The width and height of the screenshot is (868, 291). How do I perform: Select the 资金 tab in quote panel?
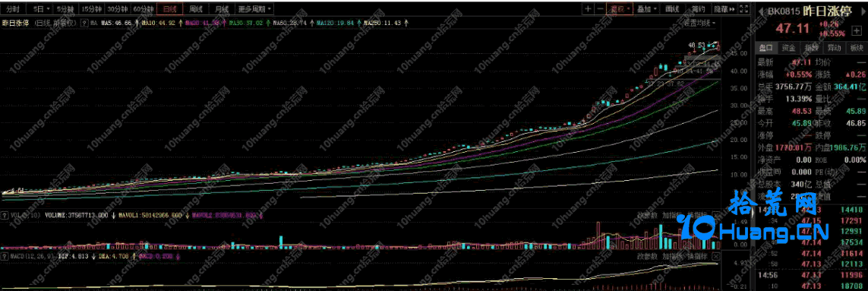789,48
